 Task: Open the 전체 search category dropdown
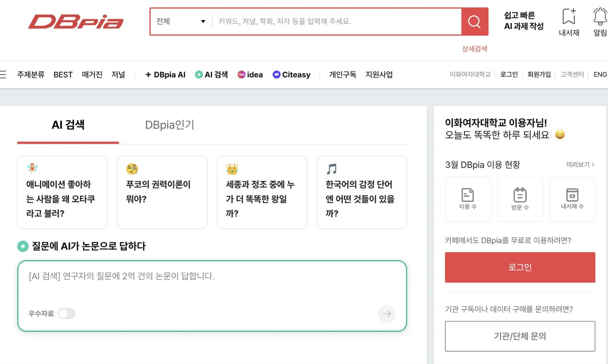tap(181, 22)
